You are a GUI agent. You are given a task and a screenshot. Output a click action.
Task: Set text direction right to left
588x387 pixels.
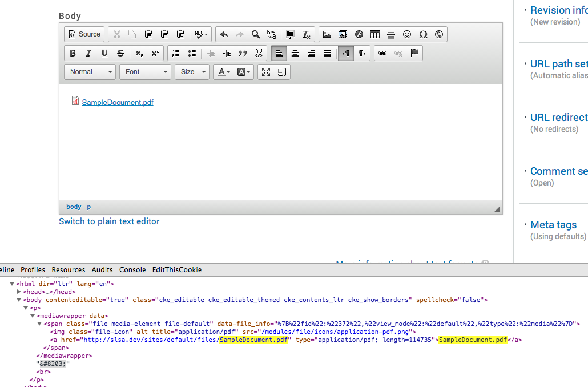[x=362, y=53]
